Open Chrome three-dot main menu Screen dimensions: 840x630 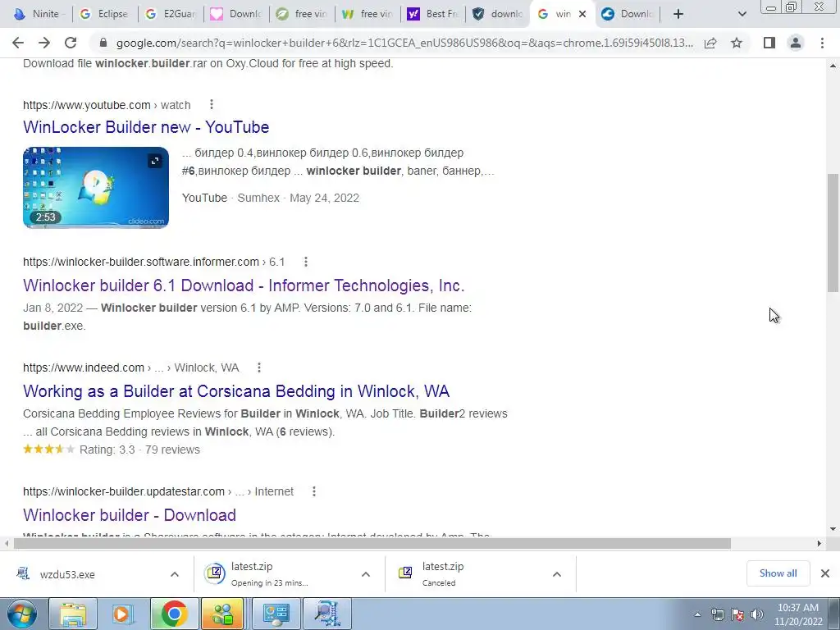822,43
